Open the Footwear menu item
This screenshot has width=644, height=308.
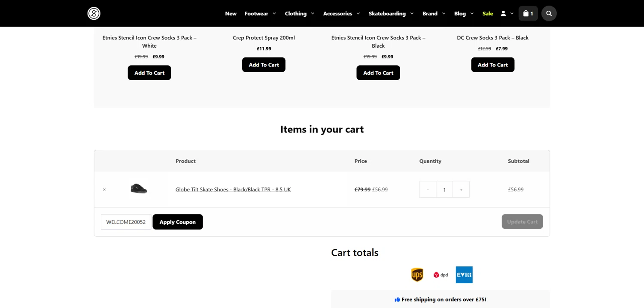[256, 13]
